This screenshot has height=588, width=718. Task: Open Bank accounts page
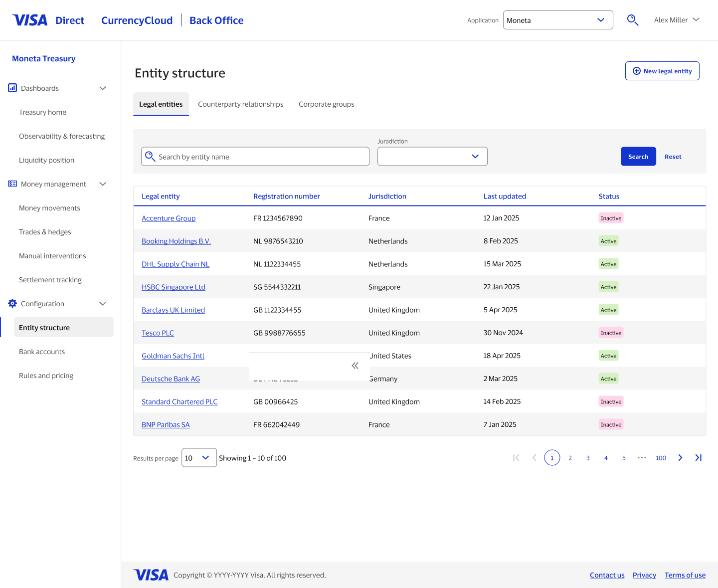(x=42, y=352)
